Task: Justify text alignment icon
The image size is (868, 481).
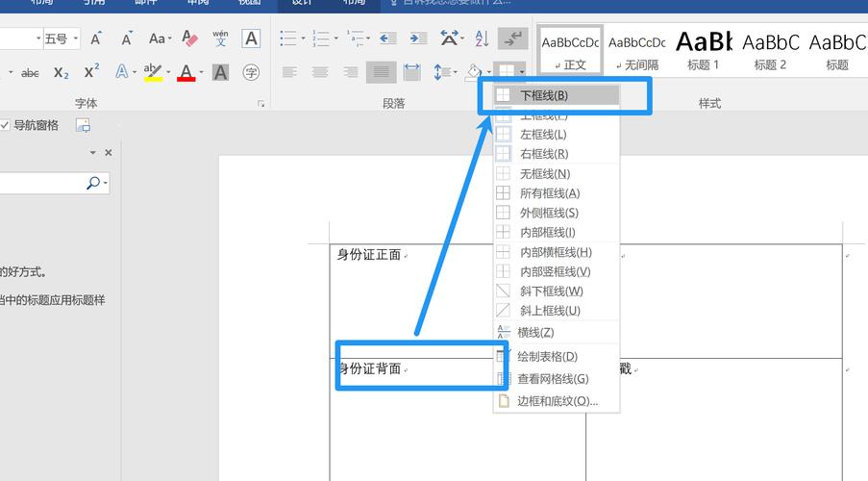Action: pyautogui.click(x=381, y=72)
